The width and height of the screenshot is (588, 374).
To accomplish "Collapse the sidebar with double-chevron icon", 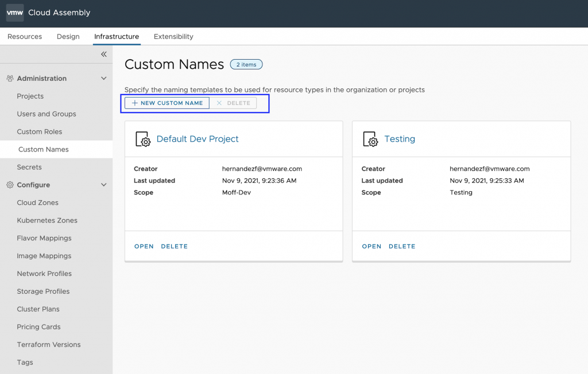I will 104,54.
